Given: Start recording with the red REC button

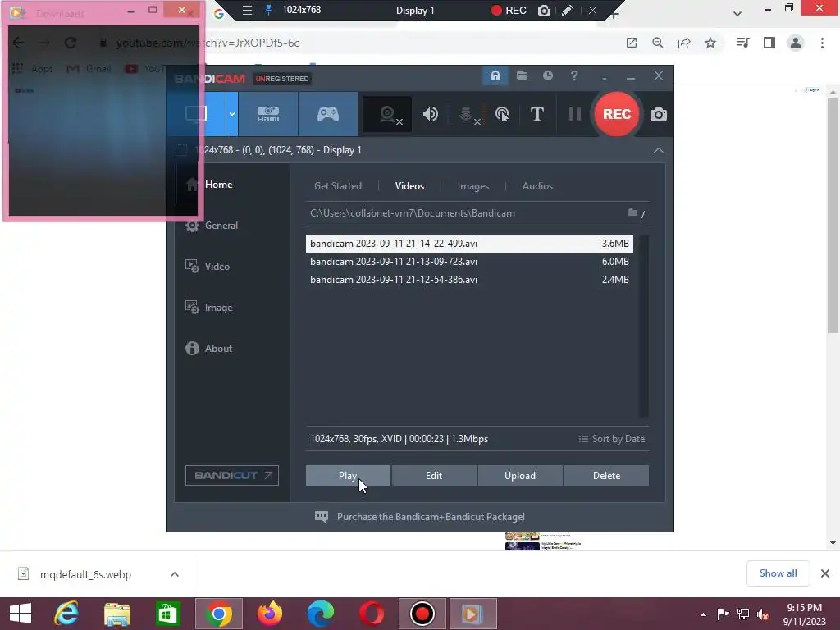Looking at the screenshot, I should 617,114.
